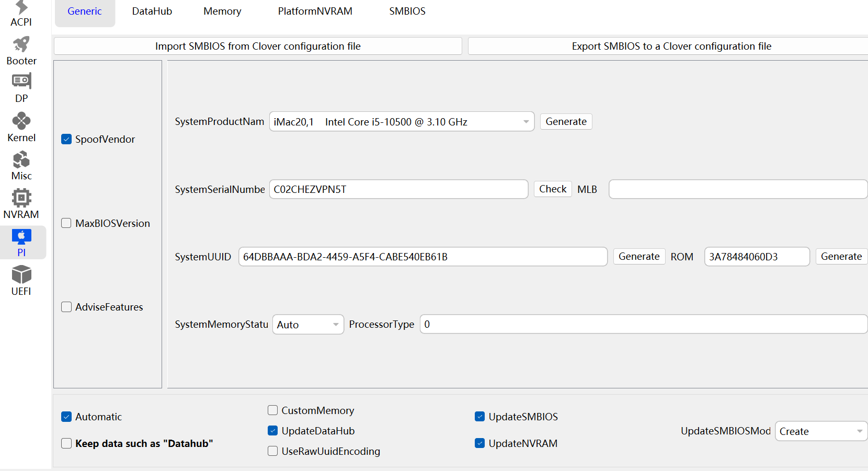
Task: Open the Kernel section
Action: 21,127
